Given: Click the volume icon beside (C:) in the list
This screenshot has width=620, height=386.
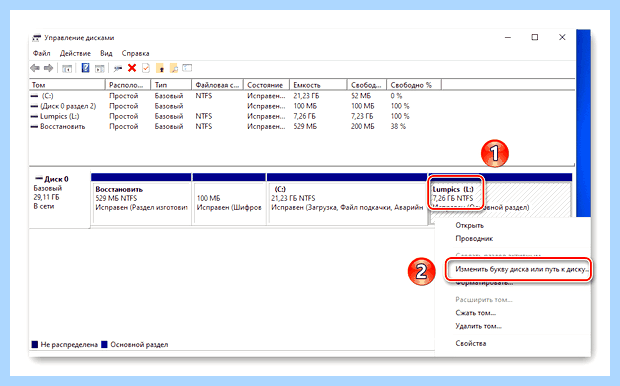Looking at the screenshot, I should pos(34,96).
